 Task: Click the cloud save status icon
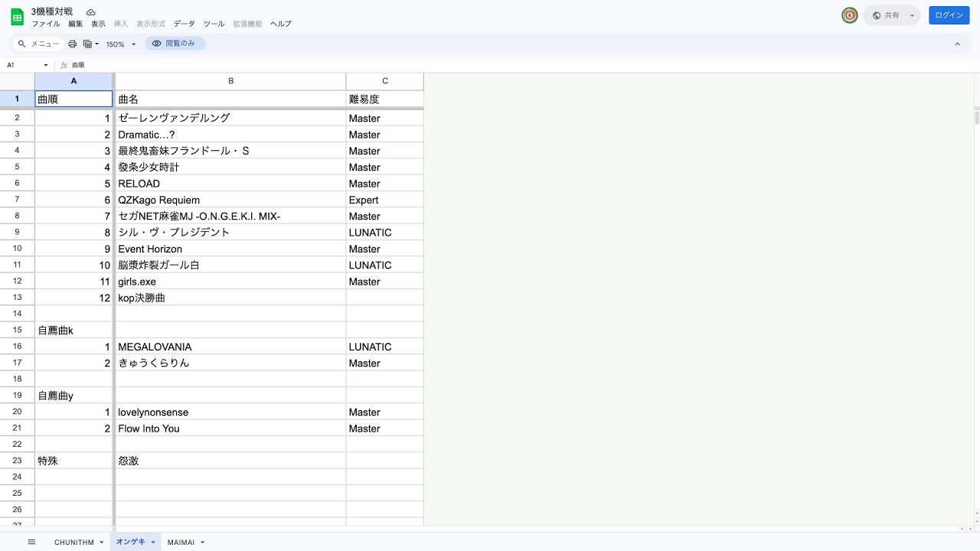[90, 12]
